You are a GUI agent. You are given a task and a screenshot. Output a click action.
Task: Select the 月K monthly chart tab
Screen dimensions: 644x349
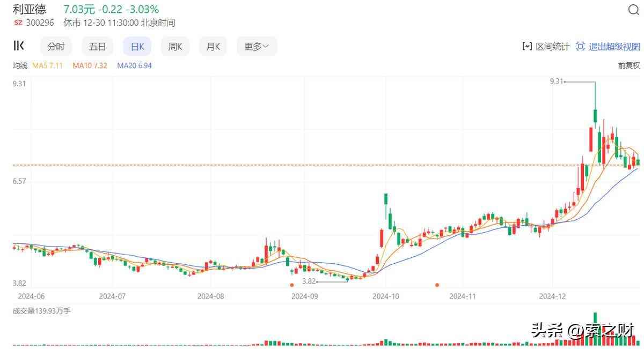(213, 47)
